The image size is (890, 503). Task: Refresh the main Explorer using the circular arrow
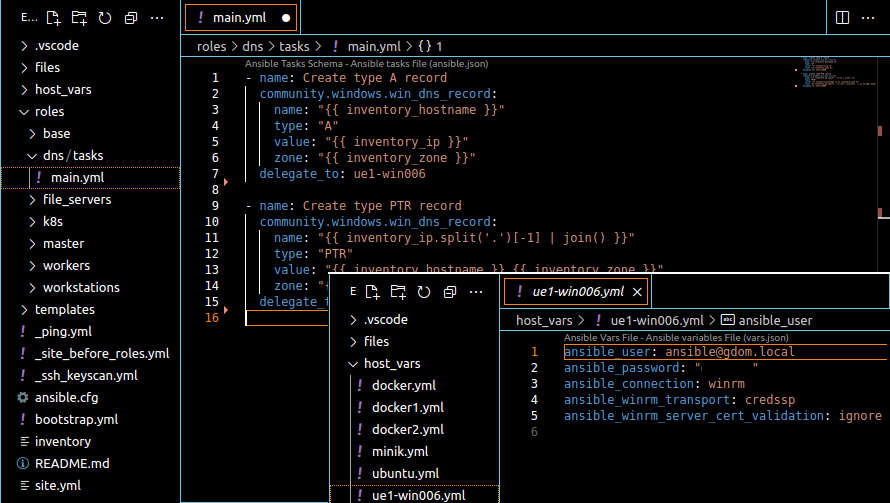[x=105, y=18]
